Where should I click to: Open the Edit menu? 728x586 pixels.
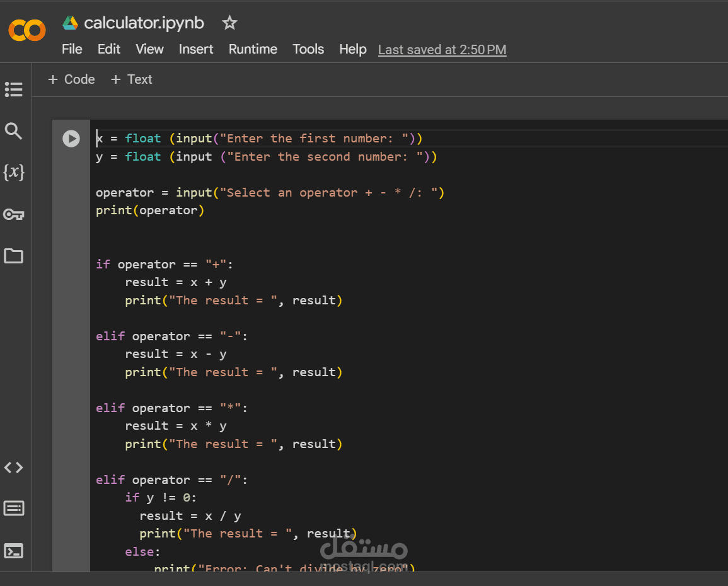click(108, 49)
